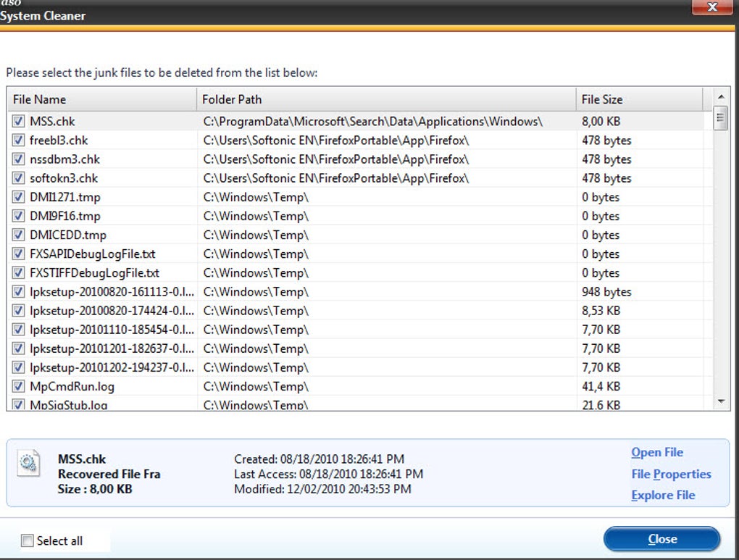The width and height of the screenshot is (739, 560).
Task: Select the lpksetup-20101202-194237 file name
Action: (112, 368)
